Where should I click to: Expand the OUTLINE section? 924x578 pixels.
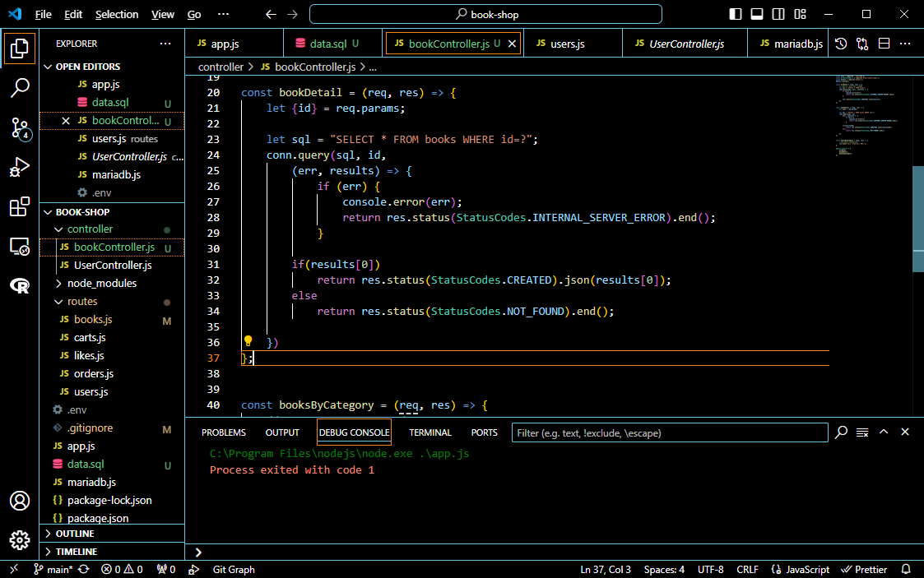pyautogui.click(x=112, y=534)
